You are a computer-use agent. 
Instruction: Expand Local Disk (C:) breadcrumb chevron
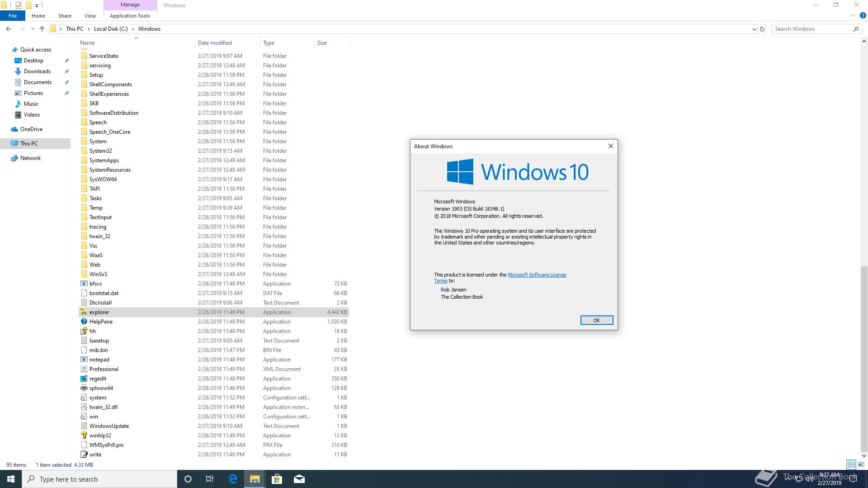[x=133, y=29]
